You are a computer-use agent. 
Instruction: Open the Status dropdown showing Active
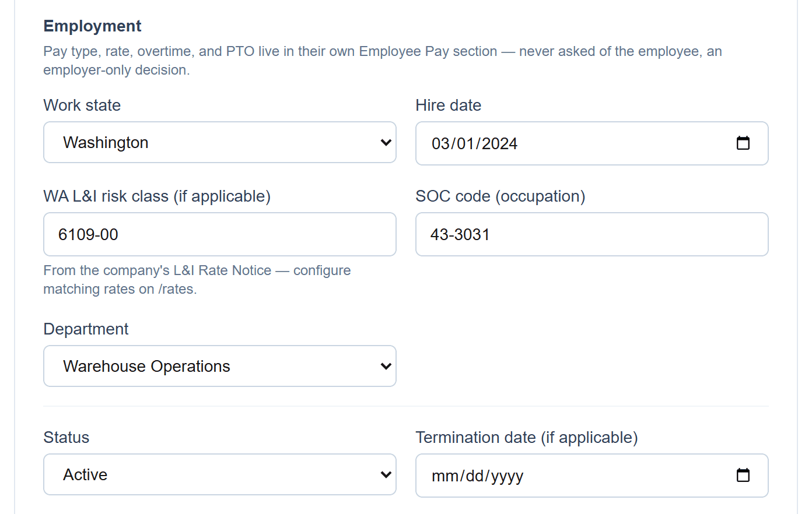pyautogui.click(x=220, y=474)
